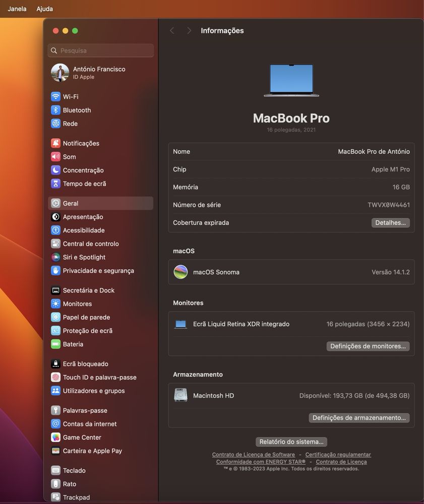This screenshot has height=504, width=424.
Task: Open Certificação regulamentar link
Action: click(x=338, y=455)
